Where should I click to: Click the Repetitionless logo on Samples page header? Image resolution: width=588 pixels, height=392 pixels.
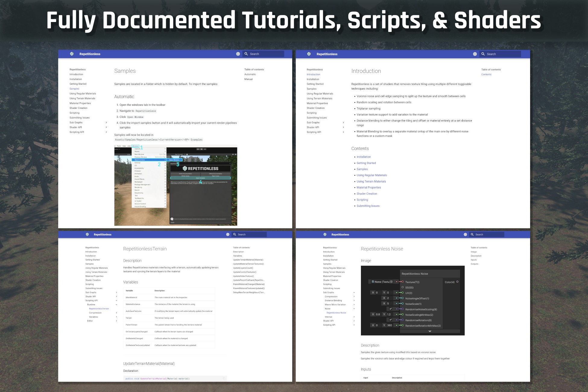point(72,54)
